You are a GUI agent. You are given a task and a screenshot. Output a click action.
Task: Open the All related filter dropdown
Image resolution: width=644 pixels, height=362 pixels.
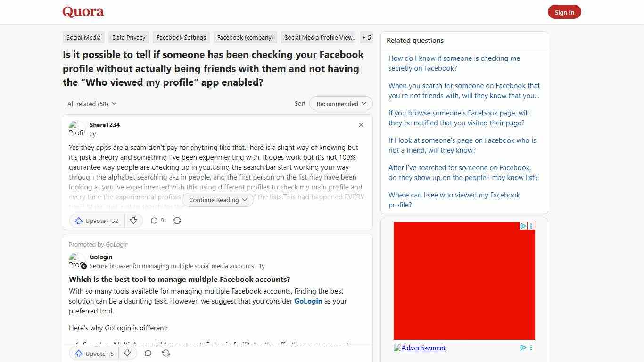91,104
